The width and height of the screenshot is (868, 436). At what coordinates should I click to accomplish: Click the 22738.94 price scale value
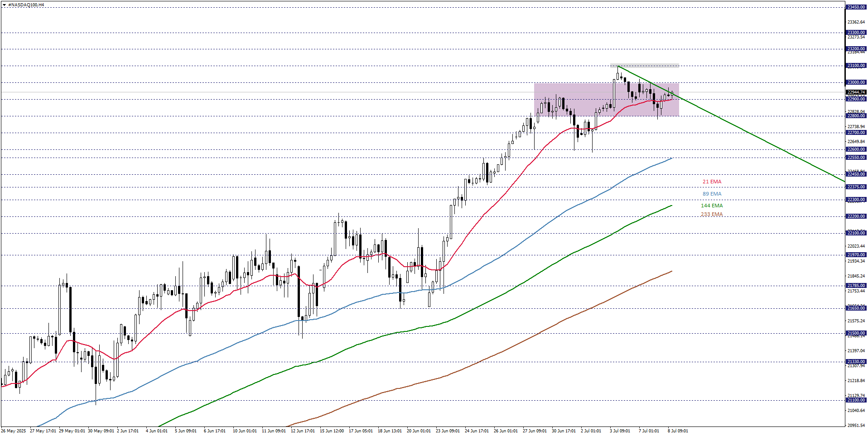point(856,127)
